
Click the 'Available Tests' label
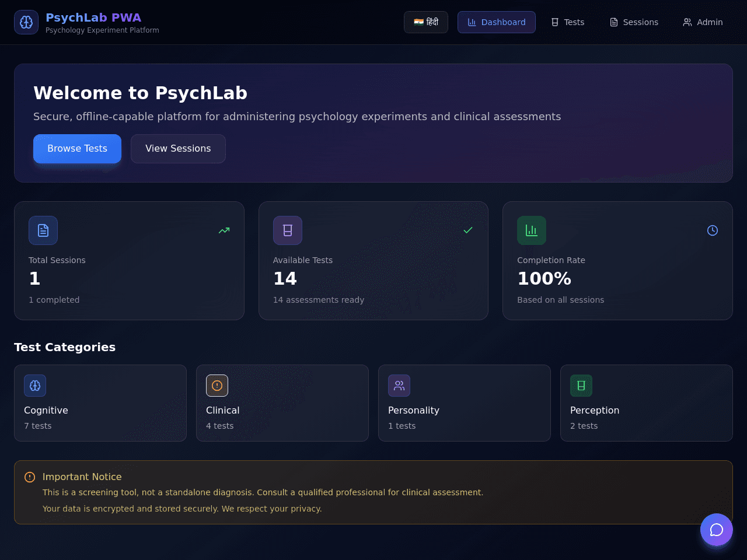[x=303, y=260]
